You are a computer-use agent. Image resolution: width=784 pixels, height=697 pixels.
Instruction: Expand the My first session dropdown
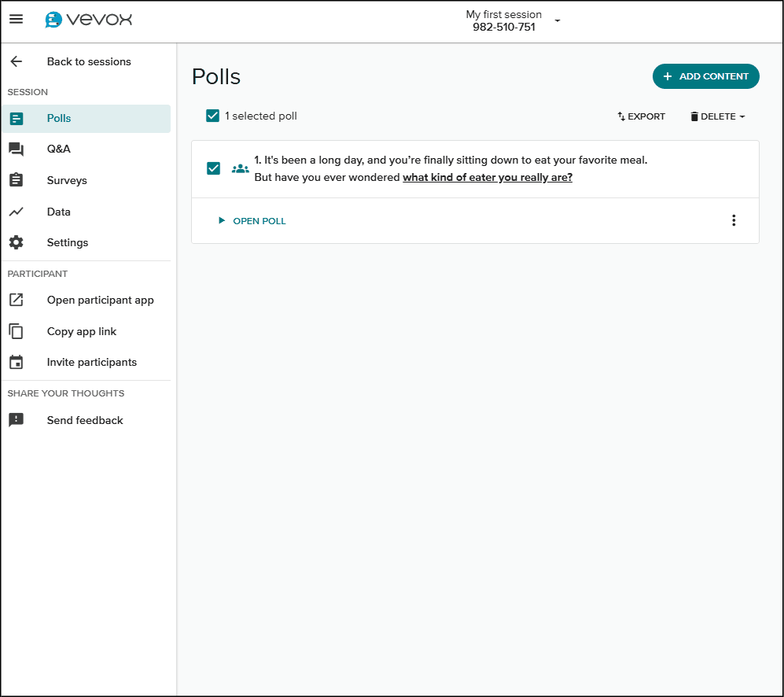(558, 20)
